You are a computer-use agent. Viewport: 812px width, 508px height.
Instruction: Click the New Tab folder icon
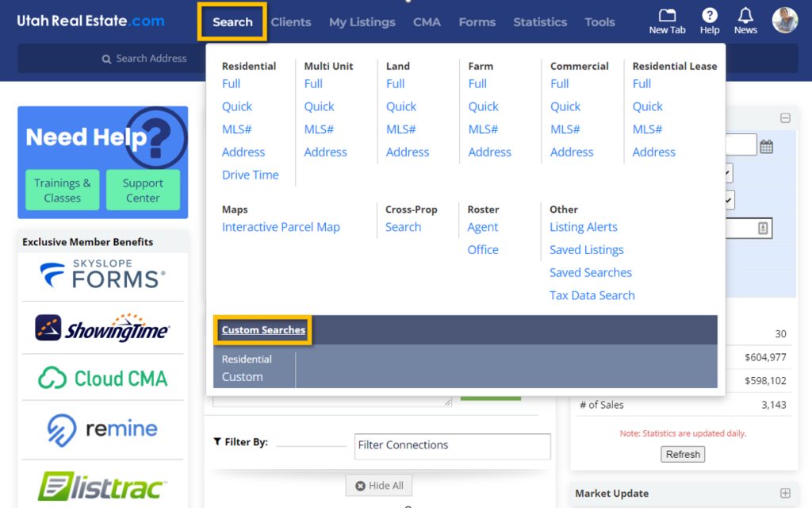point(667,16)
